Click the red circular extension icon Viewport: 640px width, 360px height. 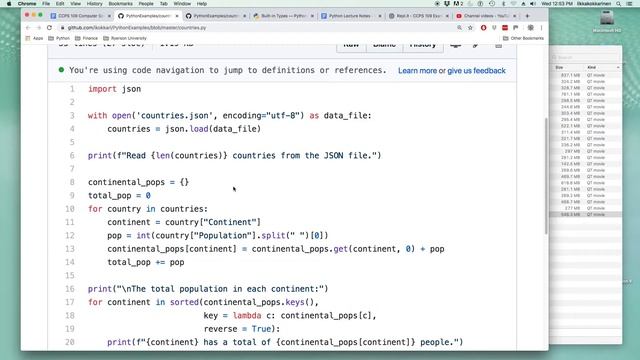coord(484,28)
